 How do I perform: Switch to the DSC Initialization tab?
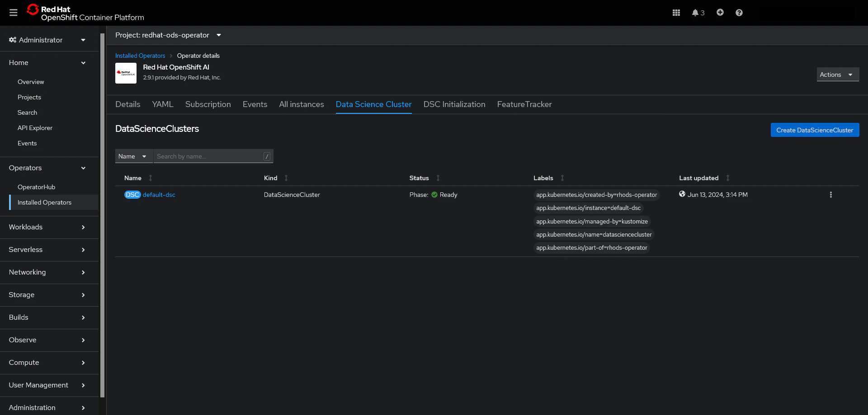[x=454, y=104]
